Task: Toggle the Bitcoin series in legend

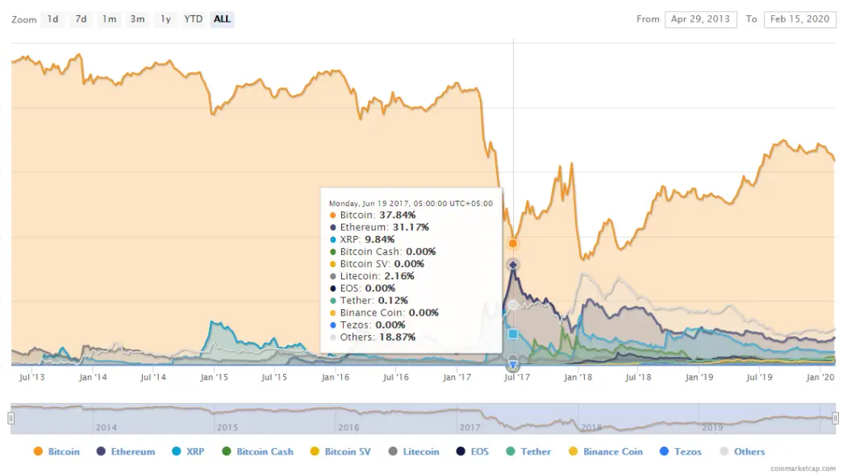Action: click(56, 452)
